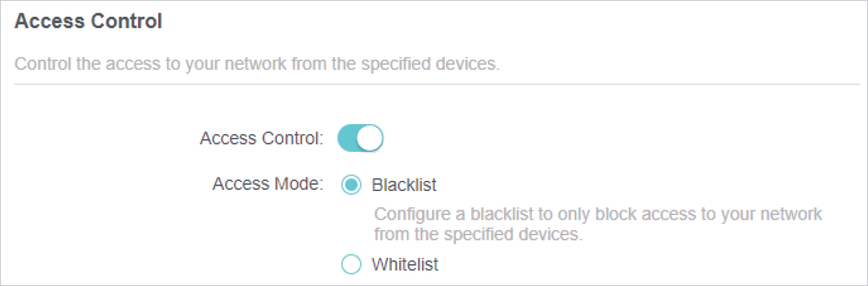
Task: Click the empty circle beside Whitelist
Action: pyautogui.click(x=351, y=264)
